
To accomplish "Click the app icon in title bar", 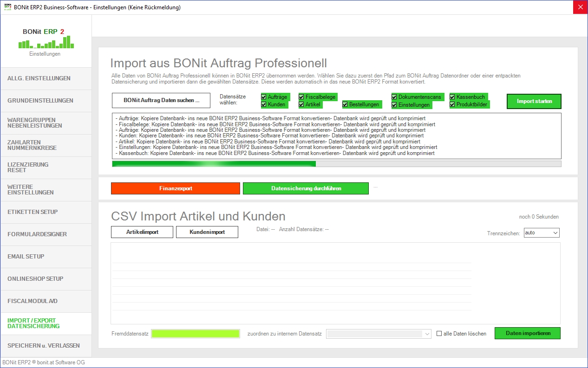I will pyautogui.click(x=7, y=7).
